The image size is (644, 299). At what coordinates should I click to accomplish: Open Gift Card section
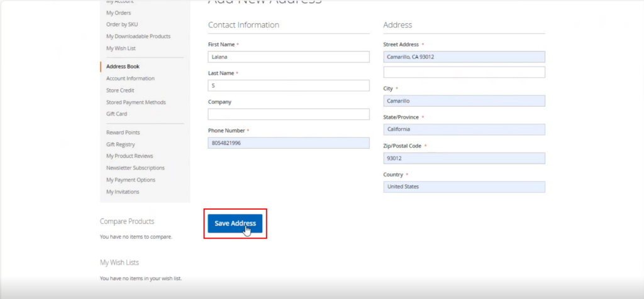[116, 114]
